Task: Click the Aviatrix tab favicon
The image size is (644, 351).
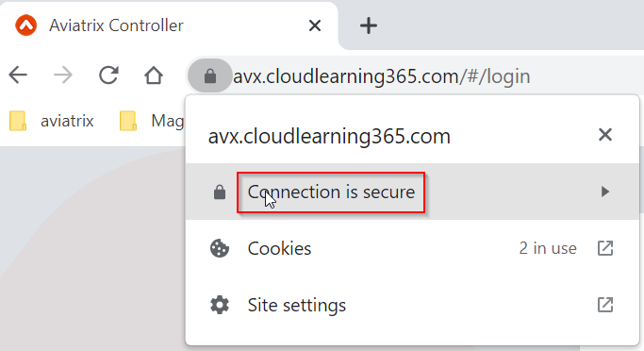Action: (25, 25)
